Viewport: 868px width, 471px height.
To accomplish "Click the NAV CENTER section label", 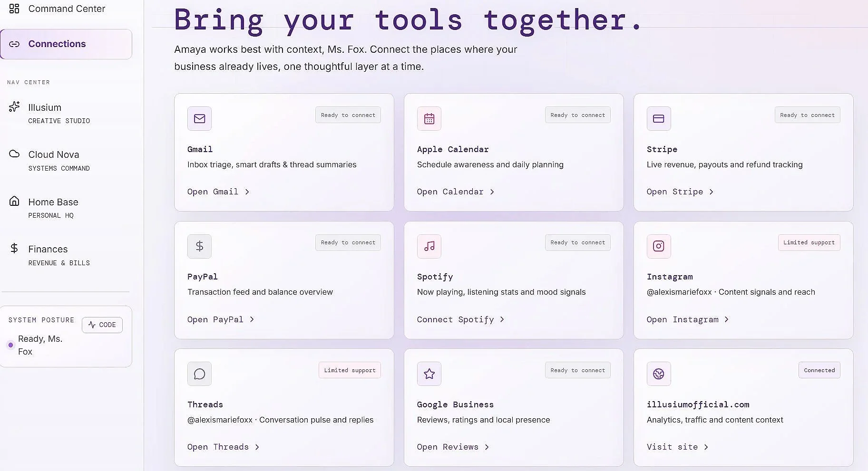I will (x=29, y=82).
